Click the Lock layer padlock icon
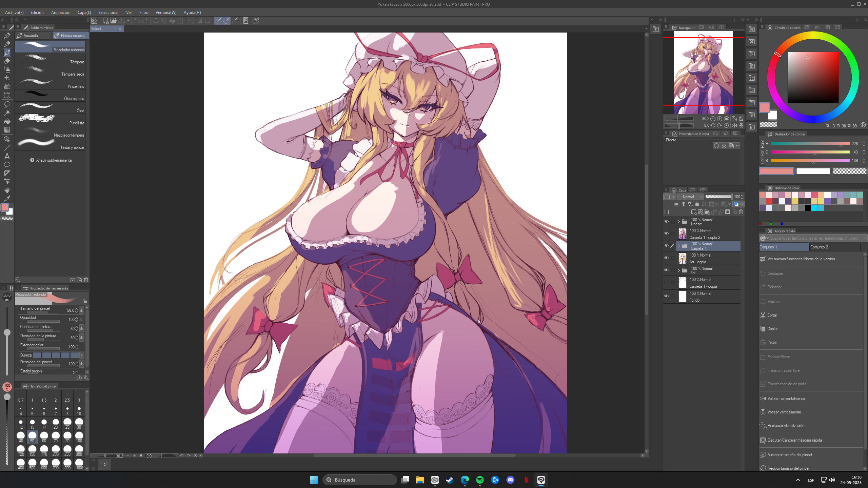 697,204
